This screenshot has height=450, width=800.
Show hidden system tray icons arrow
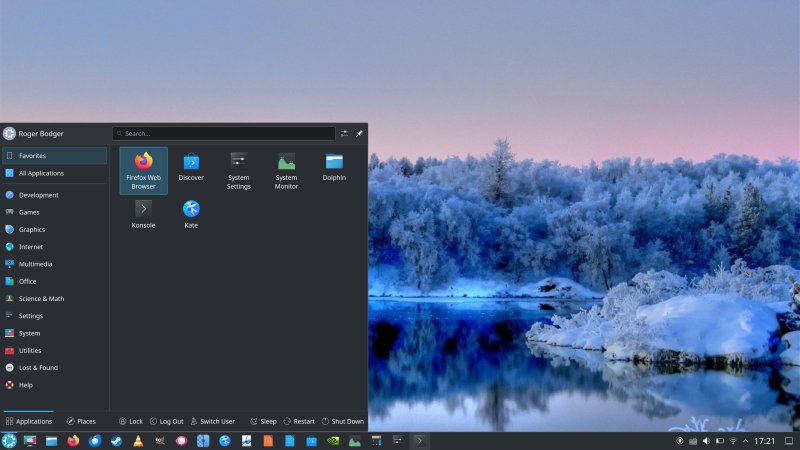tap(745, 441)
